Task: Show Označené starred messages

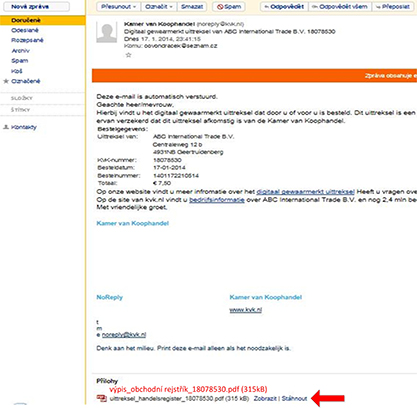Action: click(26, 81)
